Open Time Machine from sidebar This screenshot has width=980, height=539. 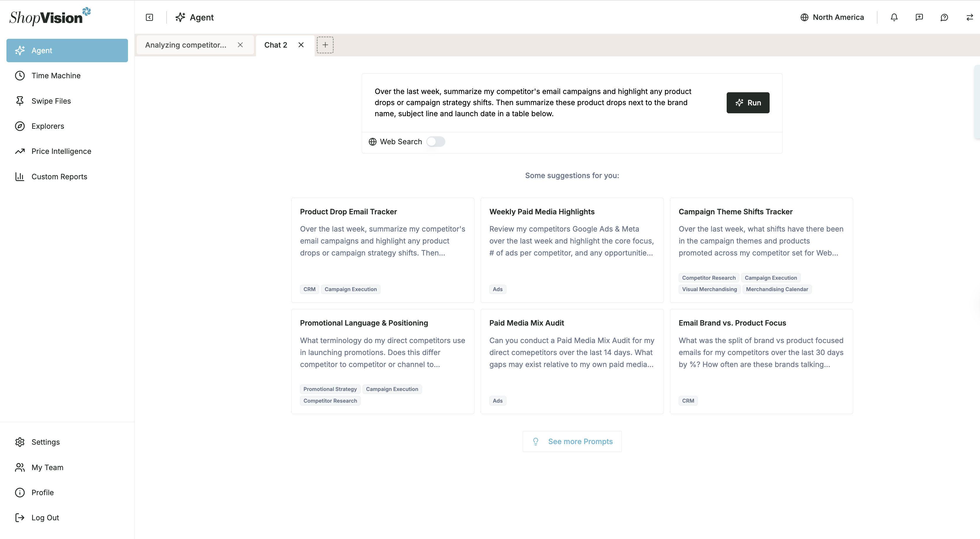[56, 76]
